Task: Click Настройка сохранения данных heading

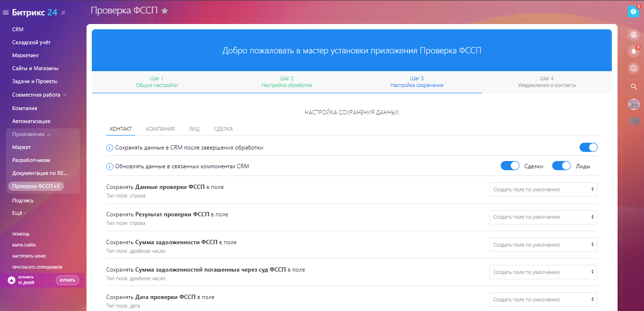Action: (x=352, y=112)
